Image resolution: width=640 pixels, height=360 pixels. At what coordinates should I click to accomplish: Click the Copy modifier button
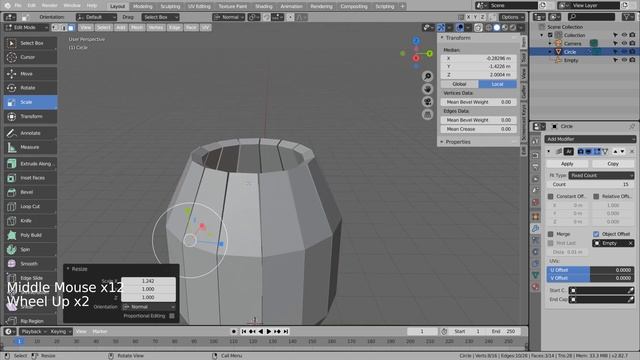(613, 164)
